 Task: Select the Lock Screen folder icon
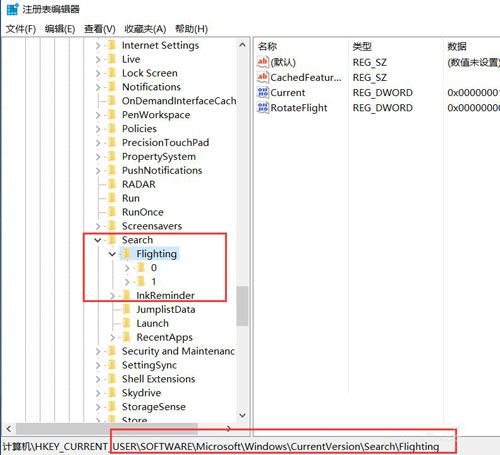(x=112, y=73)
